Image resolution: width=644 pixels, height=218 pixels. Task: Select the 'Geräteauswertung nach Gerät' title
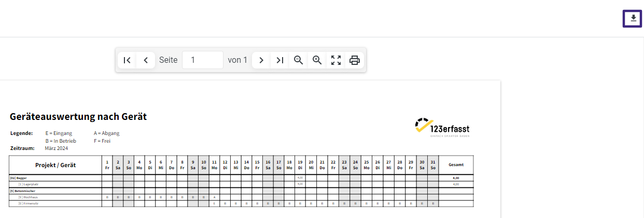(x=78, y=117)
